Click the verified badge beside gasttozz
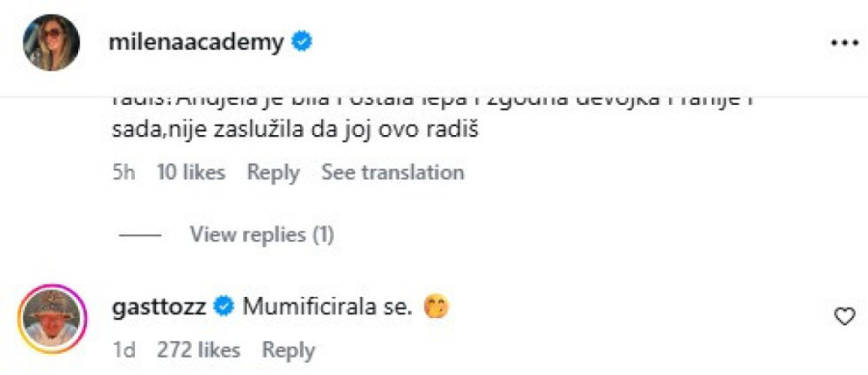Image resolution: width=868 pixels, height=375 pixels. pos(224,307)
